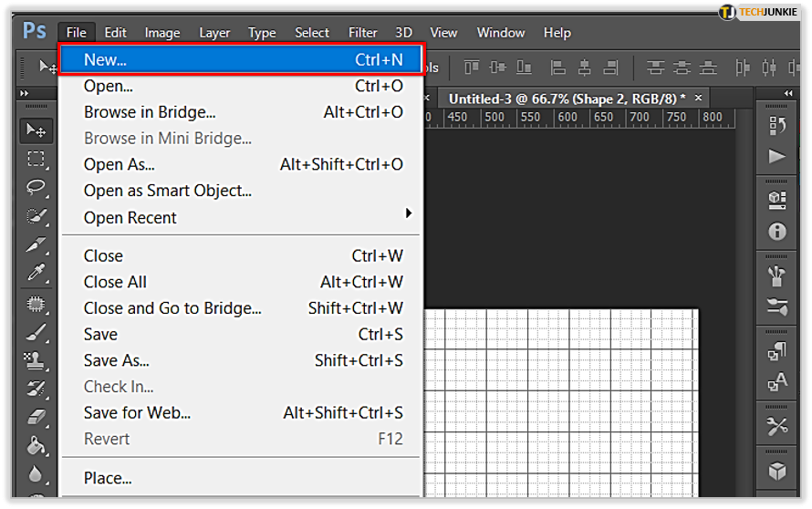Viewport: 812px width, 509px height.
Task: Open the Type menu
Action: (x=262, y=33)
